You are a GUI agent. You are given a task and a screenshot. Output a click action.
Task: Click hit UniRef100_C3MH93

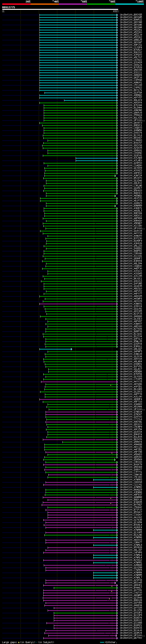[131, 140]
